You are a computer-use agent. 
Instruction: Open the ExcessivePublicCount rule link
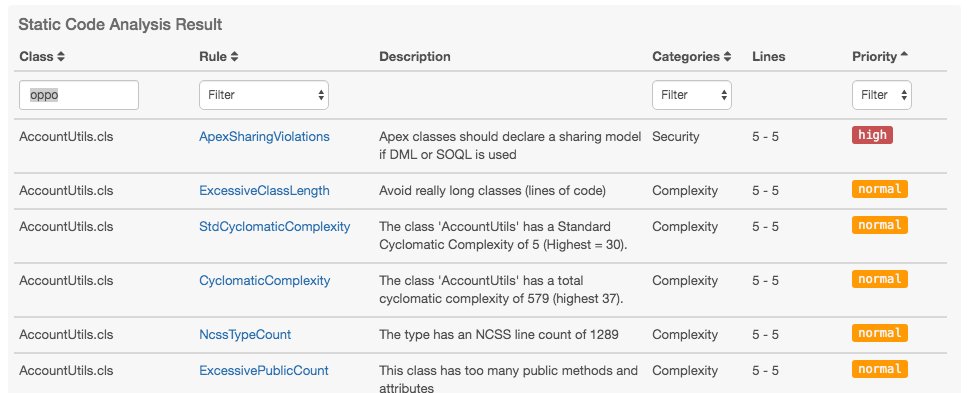[x=264, y=371]
